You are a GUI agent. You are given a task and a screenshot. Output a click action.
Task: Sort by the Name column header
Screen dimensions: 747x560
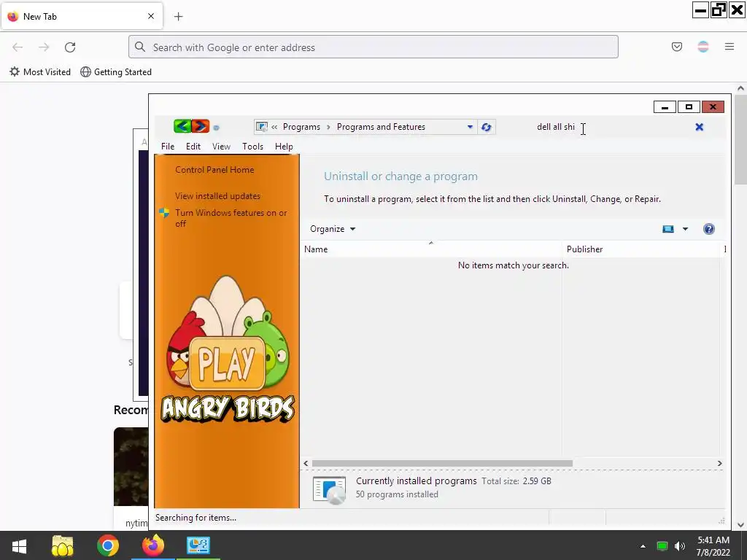[430, 249]
